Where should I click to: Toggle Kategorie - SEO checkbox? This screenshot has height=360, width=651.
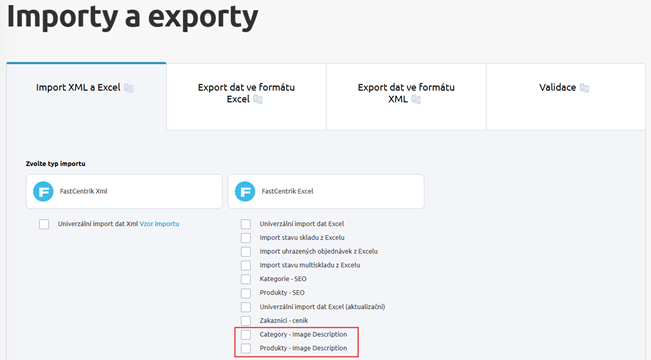[246, 279]
